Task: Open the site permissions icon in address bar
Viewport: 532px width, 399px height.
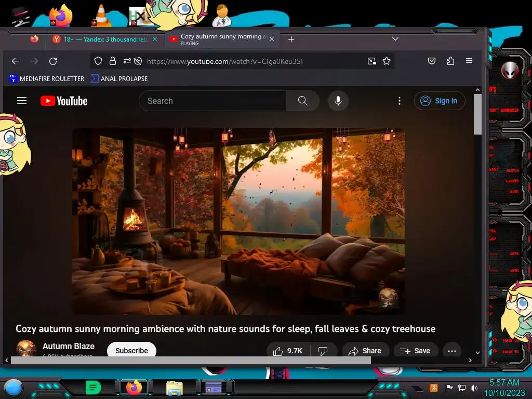Action: pyautogui.click(x=127, y=61)
